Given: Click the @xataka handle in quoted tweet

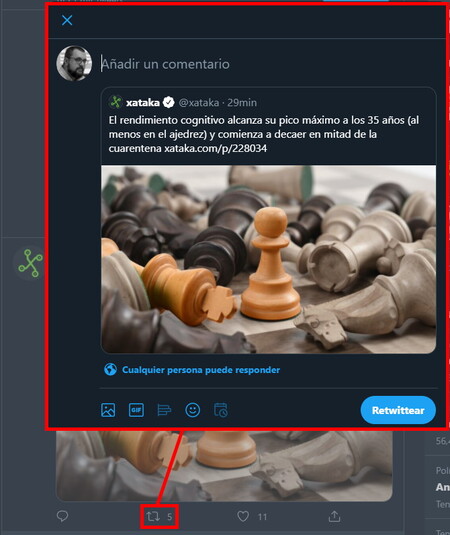Looking at the screenshot, I should click(199, 102).
